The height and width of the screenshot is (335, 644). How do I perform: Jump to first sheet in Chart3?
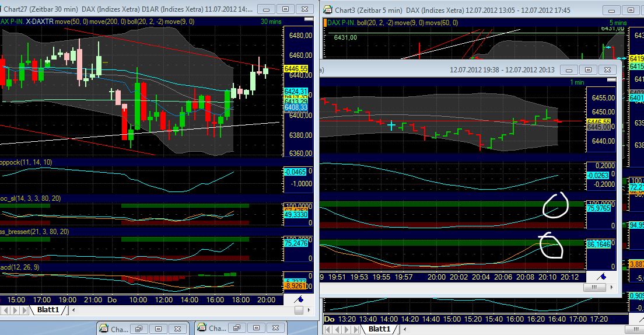[327, 329]
